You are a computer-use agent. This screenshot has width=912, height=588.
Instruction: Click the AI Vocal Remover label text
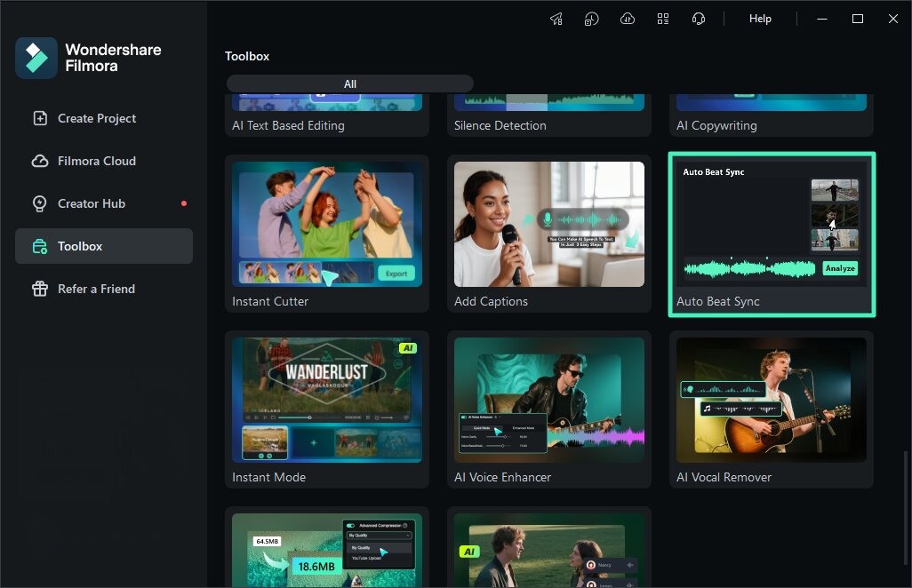724,477
